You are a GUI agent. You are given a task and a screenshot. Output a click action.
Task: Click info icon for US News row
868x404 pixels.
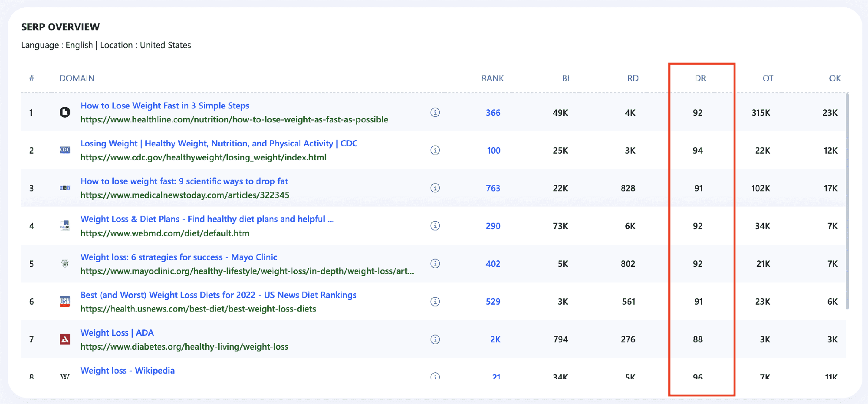(435, 301)
